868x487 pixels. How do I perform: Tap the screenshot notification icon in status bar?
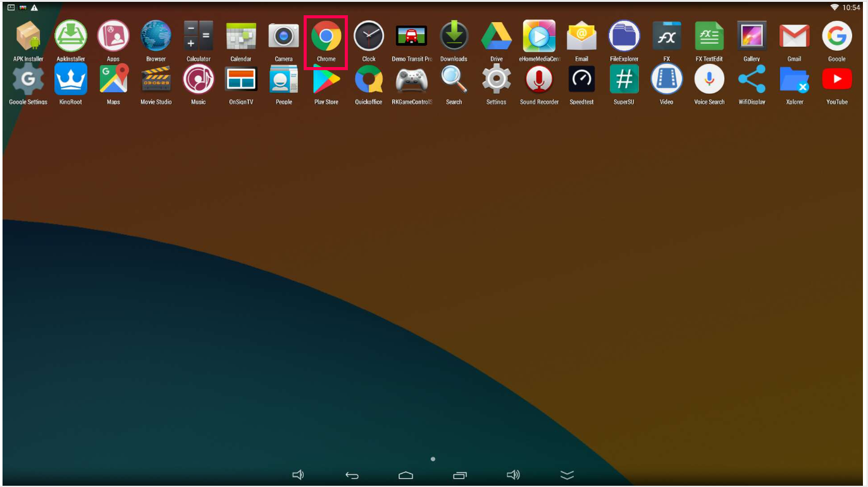coord(11,7)
